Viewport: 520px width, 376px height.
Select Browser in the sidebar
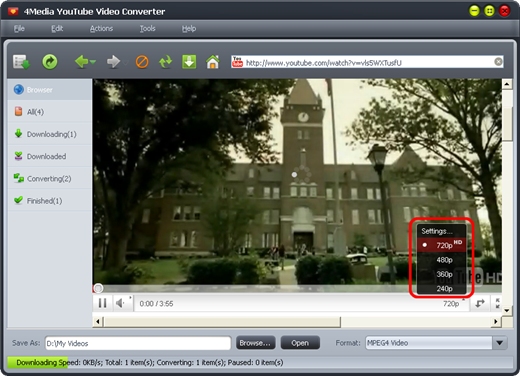tap(50, 90)
